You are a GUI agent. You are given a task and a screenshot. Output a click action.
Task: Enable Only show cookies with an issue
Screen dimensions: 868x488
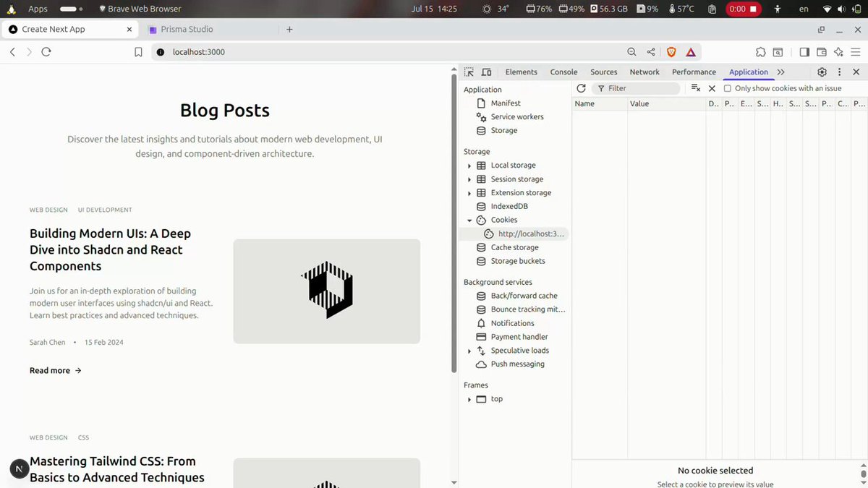[x=728, y=88]
